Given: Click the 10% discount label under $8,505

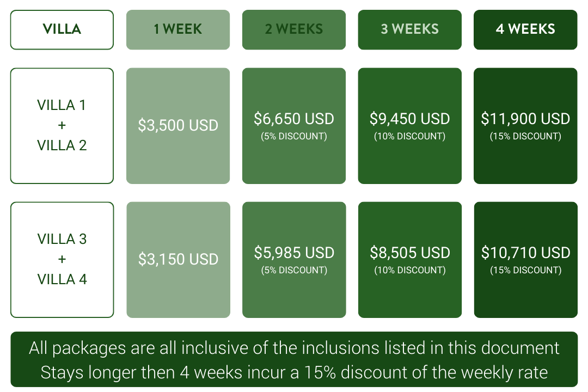Looking at the screenshot, I should click(410, 270).
